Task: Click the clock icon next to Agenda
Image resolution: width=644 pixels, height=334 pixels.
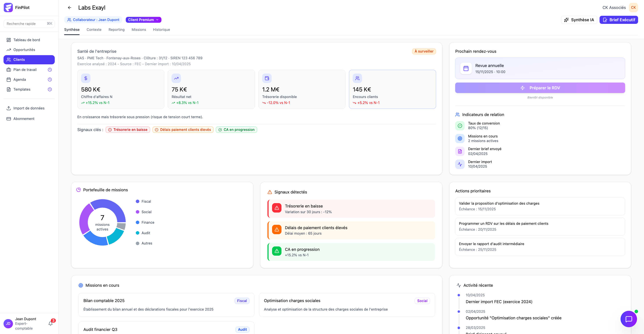Action: (50, 79)
